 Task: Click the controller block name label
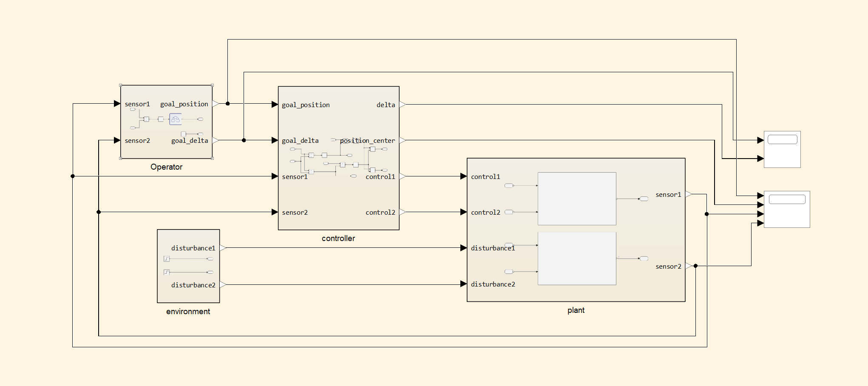pyautogui.click(x=338, y=238)
